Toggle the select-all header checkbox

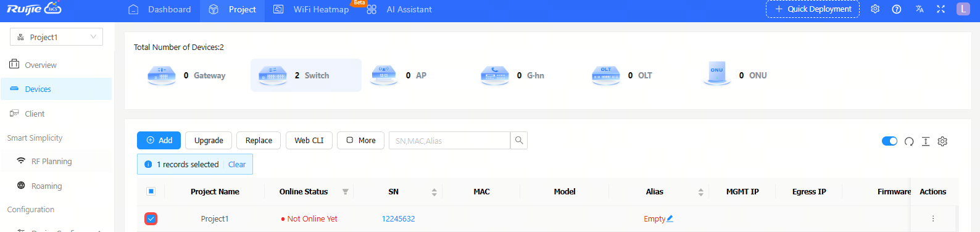151,191
